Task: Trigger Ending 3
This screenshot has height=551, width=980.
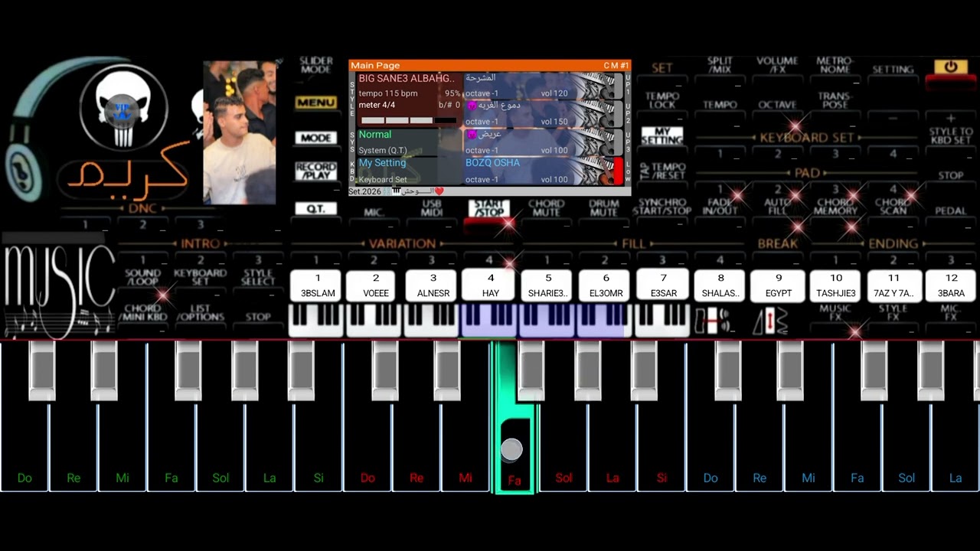Action: [951, 261]
